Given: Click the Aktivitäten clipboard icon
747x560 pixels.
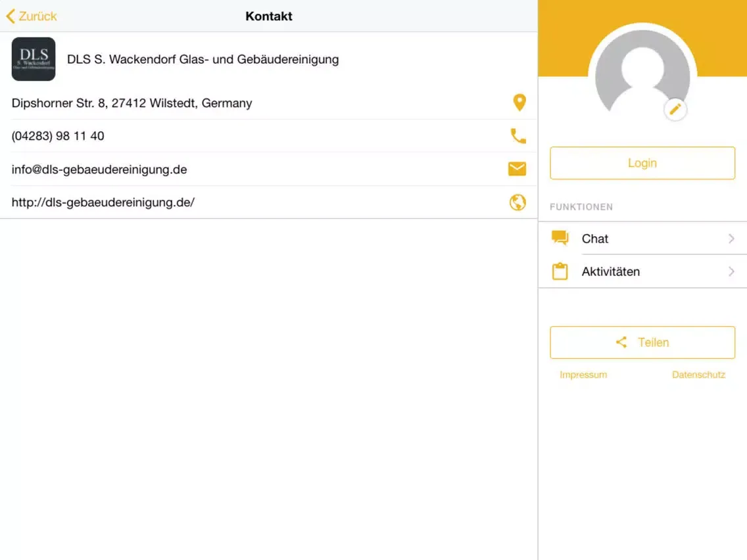Looking at the screenshot, I should tap(560, 271).
